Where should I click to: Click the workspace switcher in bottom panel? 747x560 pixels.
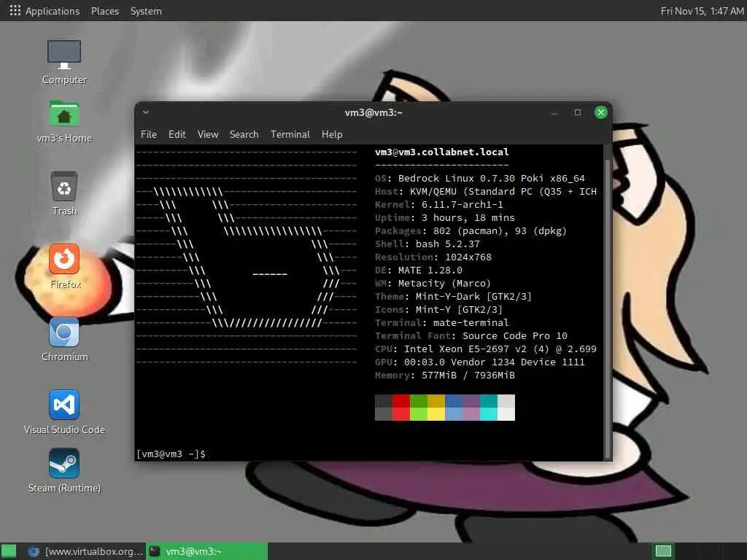coord(663,551)
